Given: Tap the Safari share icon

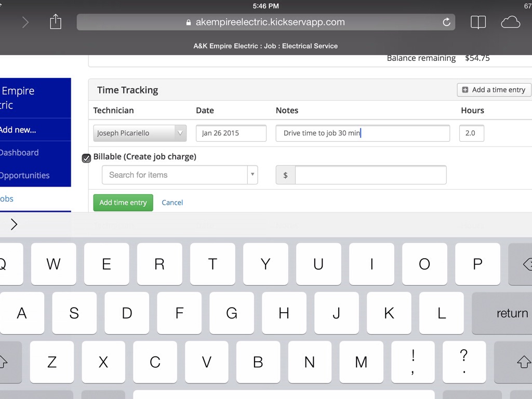Looking at the screenshot, I should [x=56, y=22].
